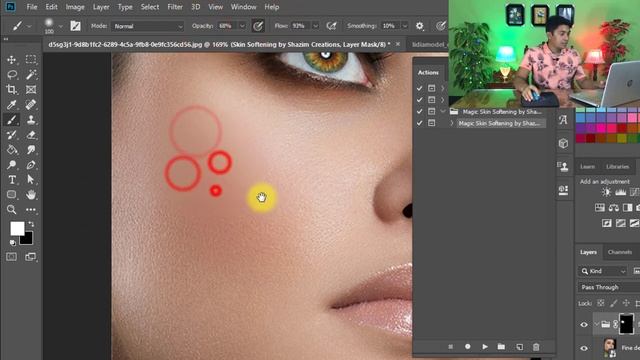Toggle highlighted Magic Skin Softening action checkmark
Screen dimensions: 640x360
coord(419,123)
